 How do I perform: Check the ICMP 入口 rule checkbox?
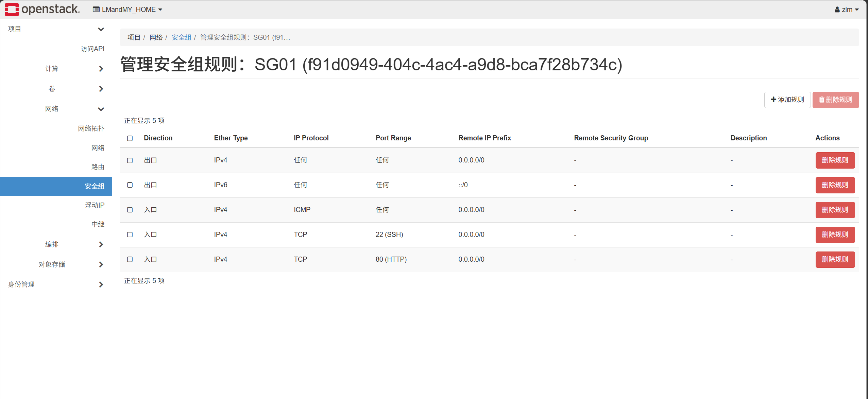click(x=130, y=210)
